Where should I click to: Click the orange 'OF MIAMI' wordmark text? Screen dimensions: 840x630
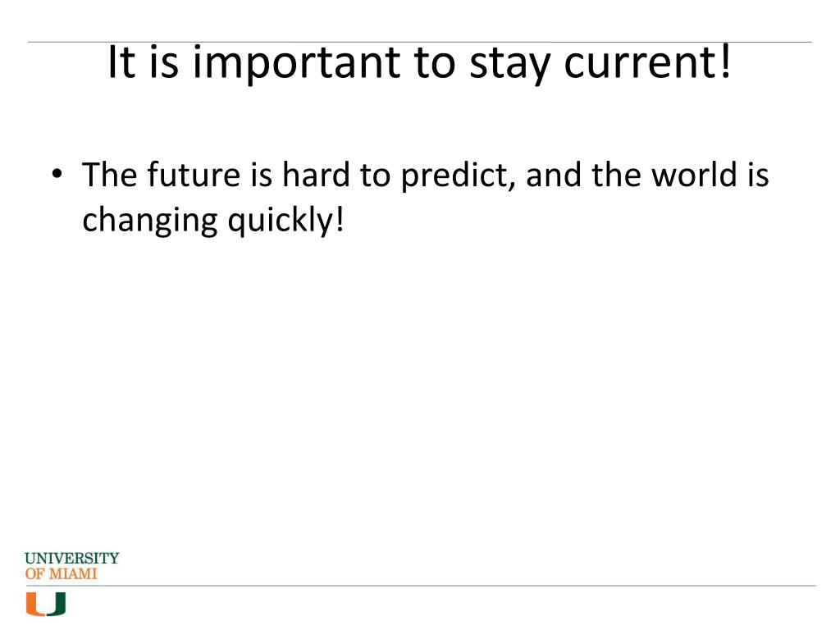[61, 573]
